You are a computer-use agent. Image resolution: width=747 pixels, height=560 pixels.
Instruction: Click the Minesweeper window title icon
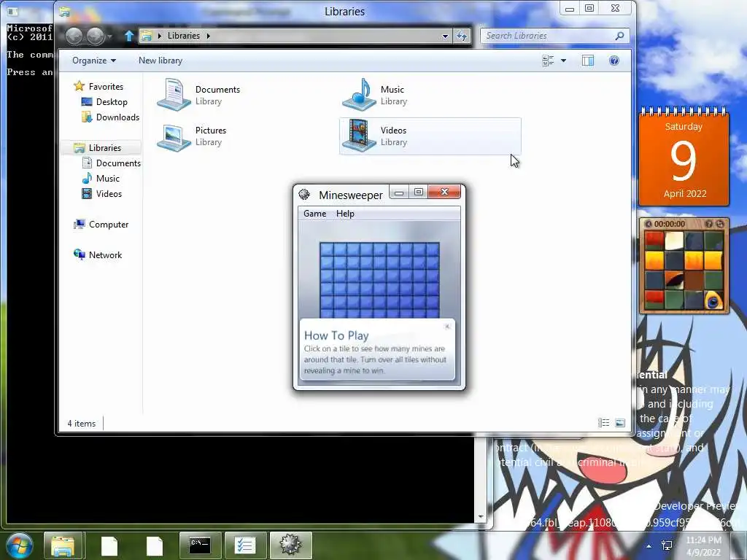pos(304,194)
